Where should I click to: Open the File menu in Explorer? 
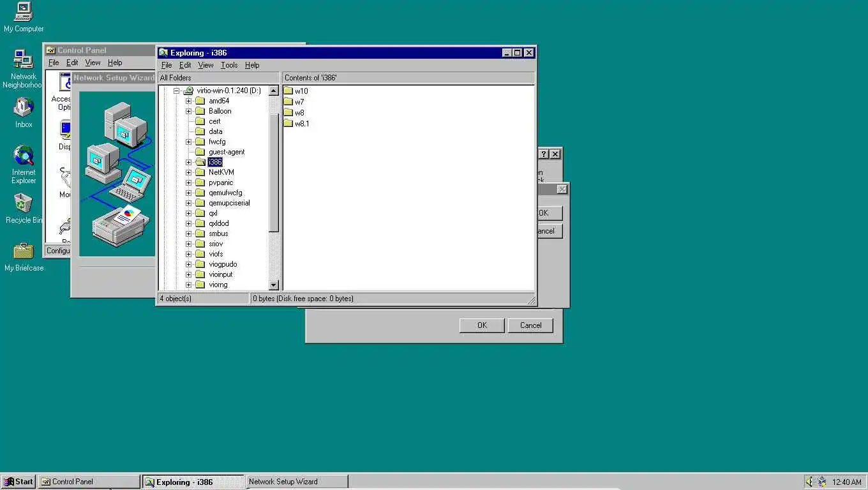click(x=167, y=65)
